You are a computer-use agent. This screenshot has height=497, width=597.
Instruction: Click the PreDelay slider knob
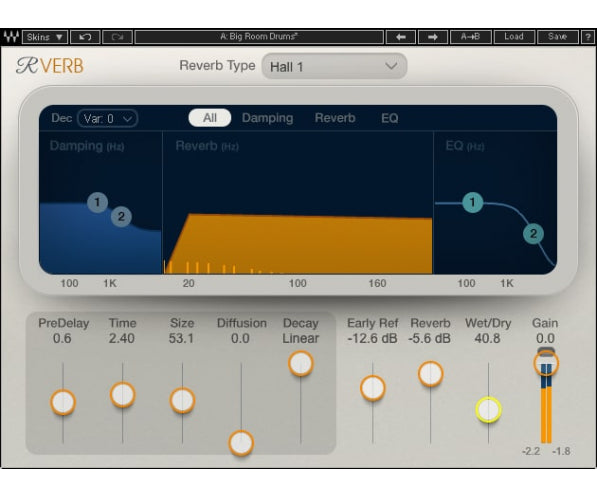point(63,402)
